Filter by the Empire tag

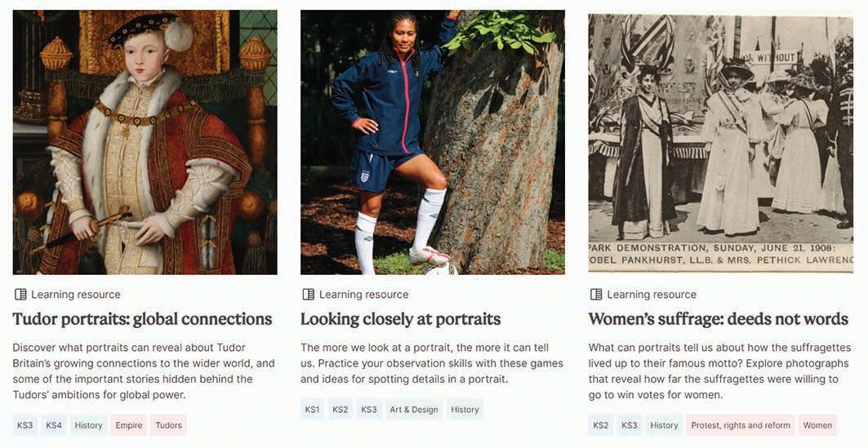[129, 425]
